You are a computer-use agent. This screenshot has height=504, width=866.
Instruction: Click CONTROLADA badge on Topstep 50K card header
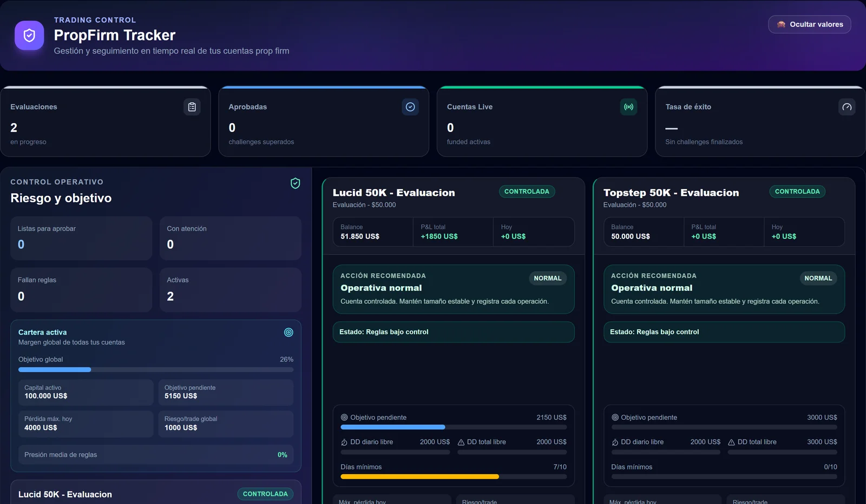[797, 191]
